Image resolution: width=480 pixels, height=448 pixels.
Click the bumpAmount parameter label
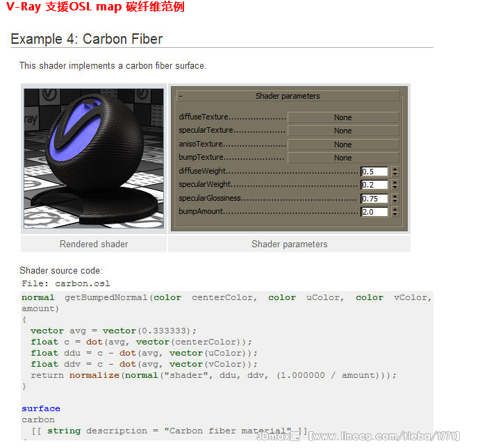(201, 211)
